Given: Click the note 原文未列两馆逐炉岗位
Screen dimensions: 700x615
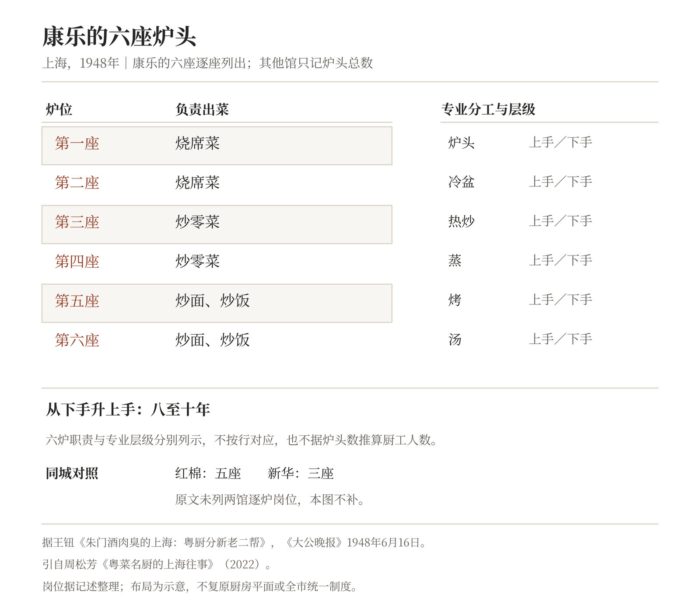Looking at the screenshot, I should pos(270,500).
